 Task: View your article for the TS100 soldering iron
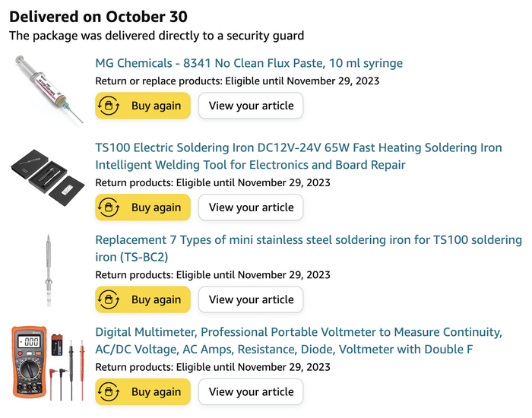point(251,207)
